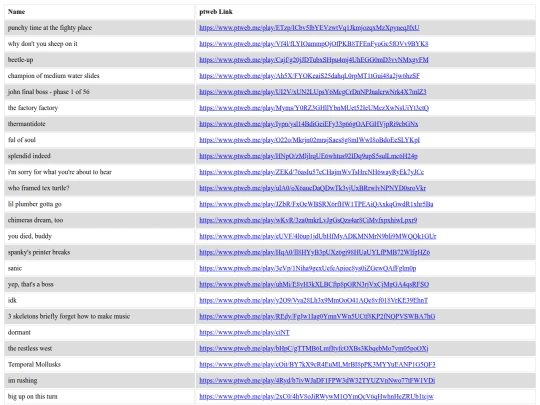Open the splendid indeed ptweb link
Viewport: 540px width, 405px height.
coord(308,156)
